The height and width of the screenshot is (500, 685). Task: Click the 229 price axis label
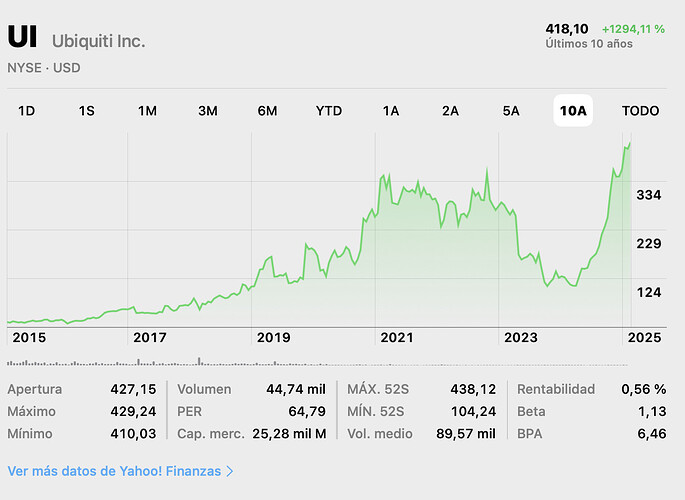(x=649, y=243)
